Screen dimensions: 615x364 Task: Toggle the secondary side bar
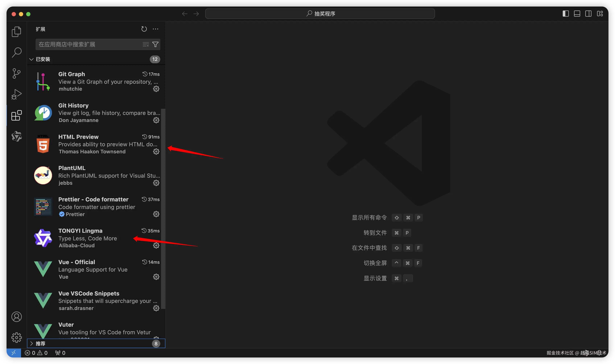coord(588,14)
